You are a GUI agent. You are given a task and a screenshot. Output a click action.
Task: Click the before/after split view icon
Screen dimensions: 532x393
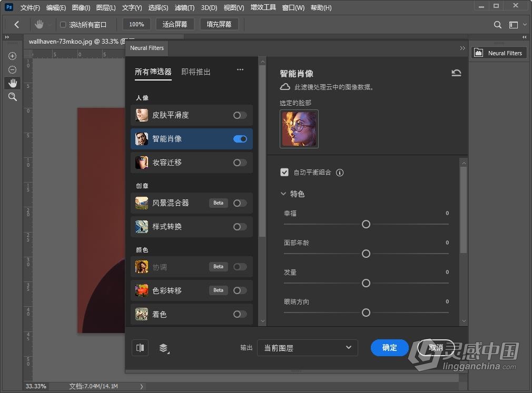[140, 348]
